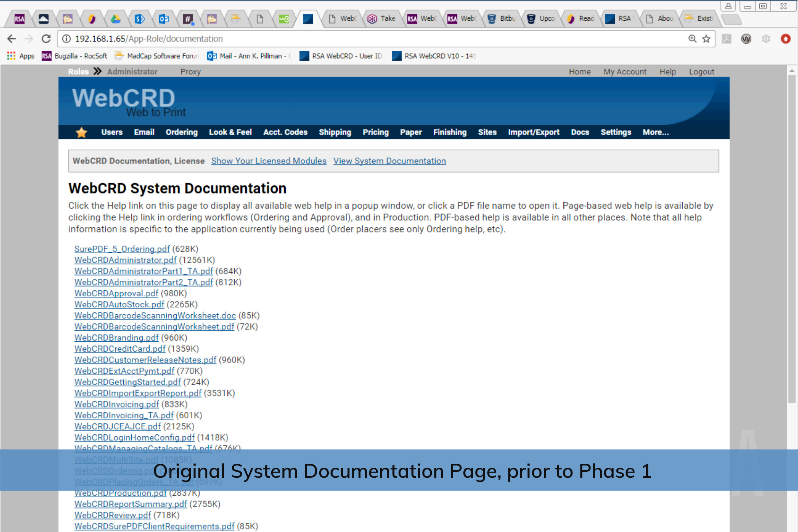
Task: Click Logout
Action: coord(701,72)
